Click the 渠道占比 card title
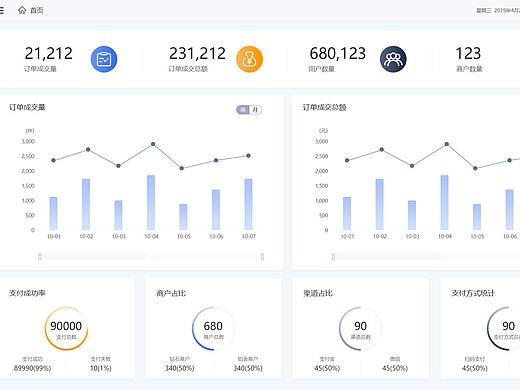The width and height of the screenshot is (520, 390). point(318,293)
